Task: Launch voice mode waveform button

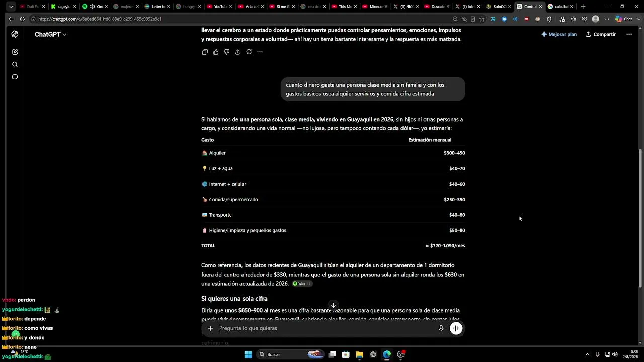Action: coord(456,328)
